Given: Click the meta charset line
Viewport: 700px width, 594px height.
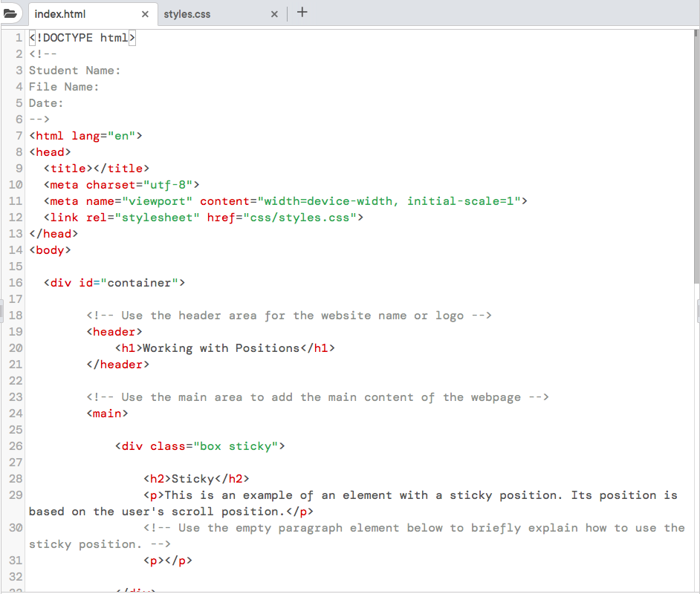Looking at the screenshot, I should (121, 185).
